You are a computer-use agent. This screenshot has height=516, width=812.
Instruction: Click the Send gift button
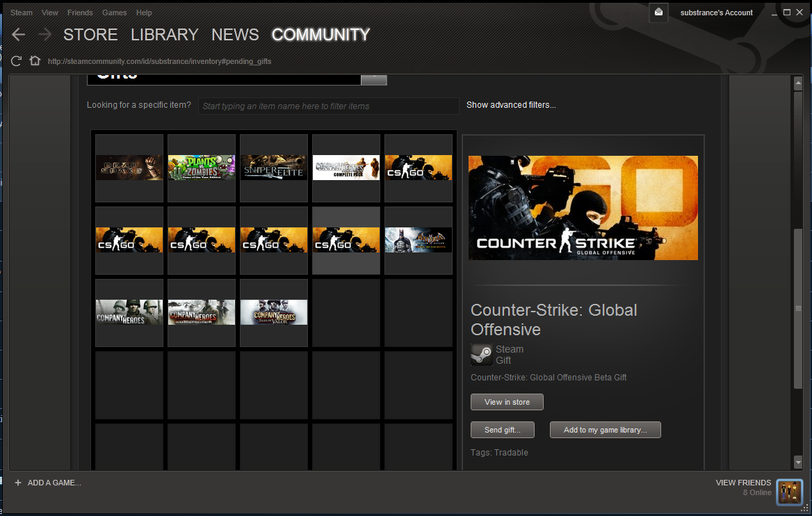[x=503, y=430]
